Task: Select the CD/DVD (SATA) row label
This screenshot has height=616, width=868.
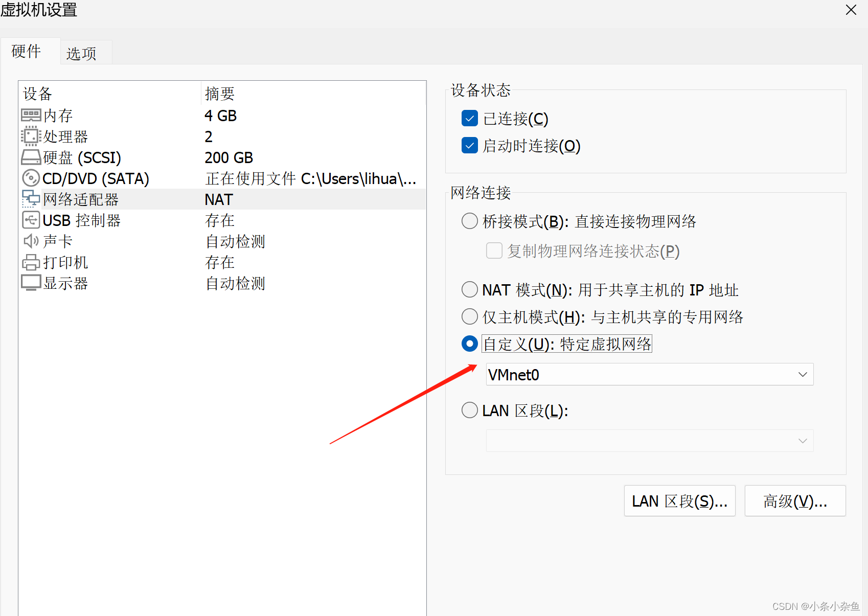Action: (x=96, y=178)
